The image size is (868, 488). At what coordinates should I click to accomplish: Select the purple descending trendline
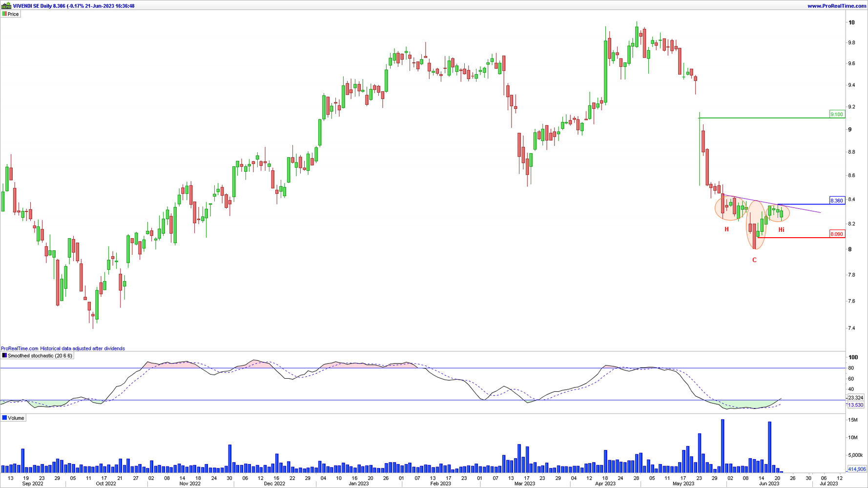point(771,204)
